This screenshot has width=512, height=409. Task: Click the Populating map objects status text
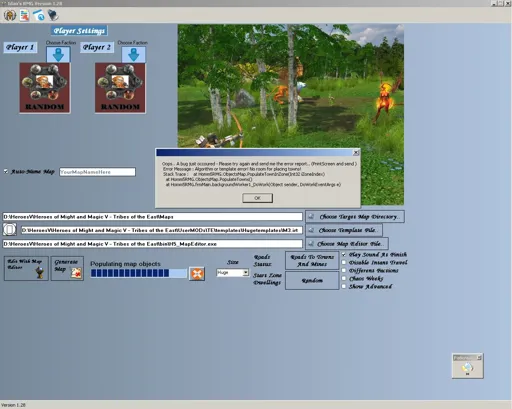[x=125, y=264]
